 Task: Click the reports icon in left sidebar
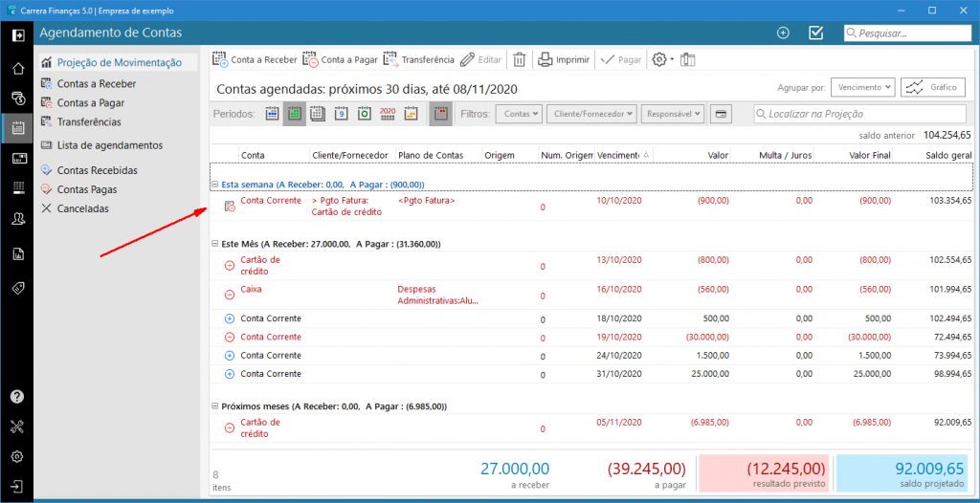[17, 253]
